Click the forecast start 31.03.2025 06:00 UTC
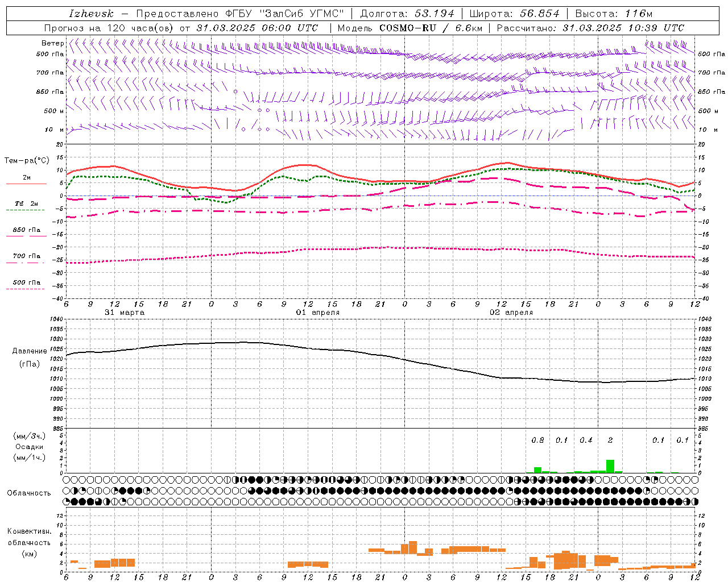 click(x=257, y=28)
